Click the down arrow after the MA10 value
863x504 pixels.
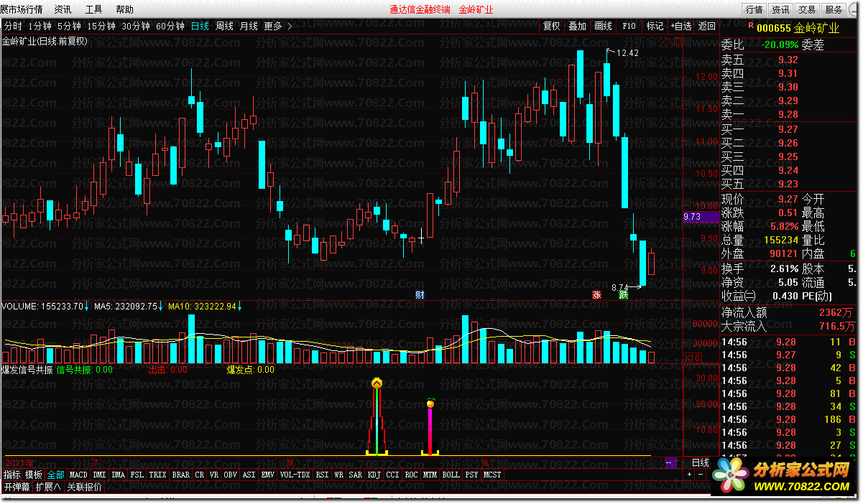point(240,307)
